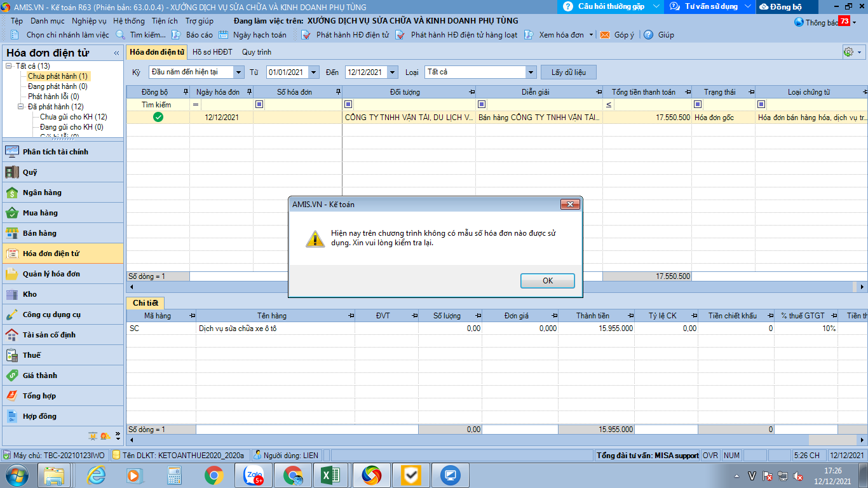
Task: Click the Lấy dữ liệu button
Action: point(569,72)
